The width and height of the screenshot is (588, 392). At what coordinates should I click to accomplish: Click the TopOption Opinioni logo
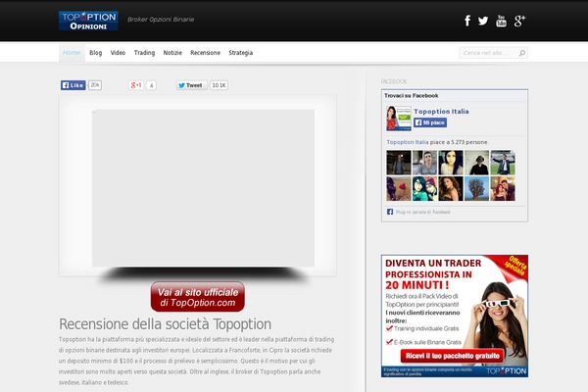tap(88, 21)
